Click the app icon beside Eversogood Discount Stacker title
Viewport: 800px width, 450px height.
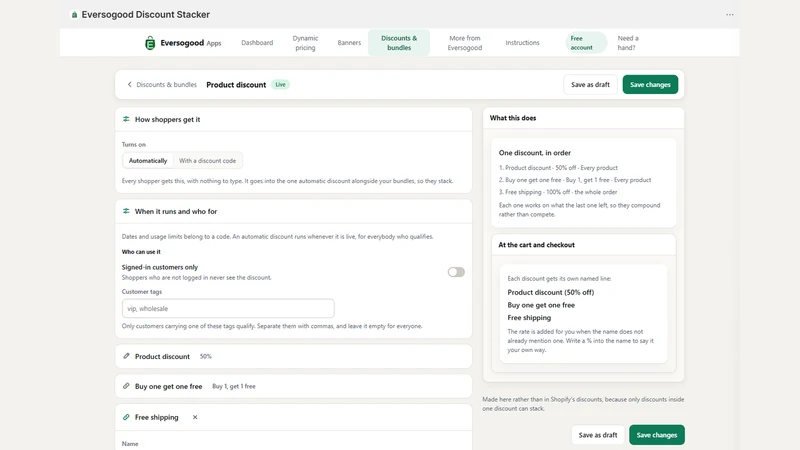pos(74,15)
